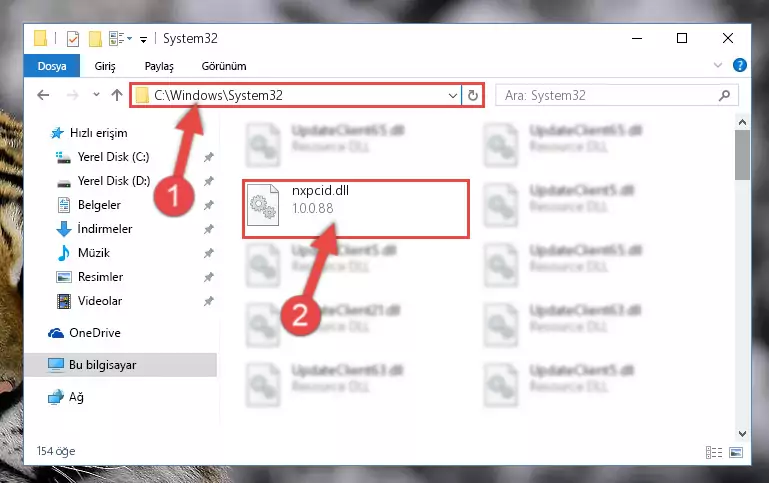The image size is (769, 483).
Task: Open the Görünüm ribbon tab
Action: [224, 66]
